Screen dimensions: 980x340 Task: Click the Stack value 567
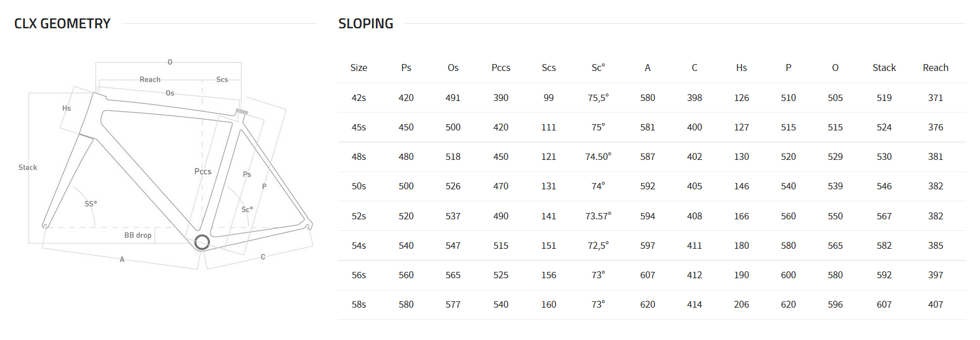click(x=884, y=216)
